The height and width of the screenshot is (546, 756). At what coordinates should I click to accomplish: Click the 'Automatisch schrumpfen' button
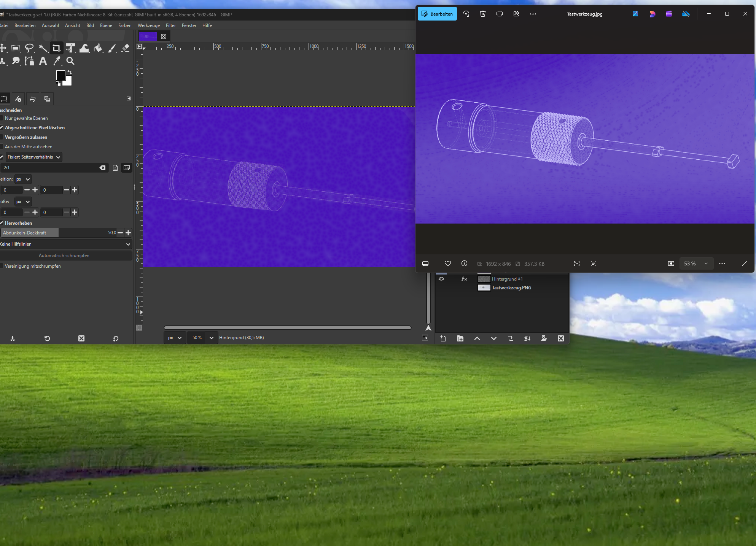click(64, 256)
